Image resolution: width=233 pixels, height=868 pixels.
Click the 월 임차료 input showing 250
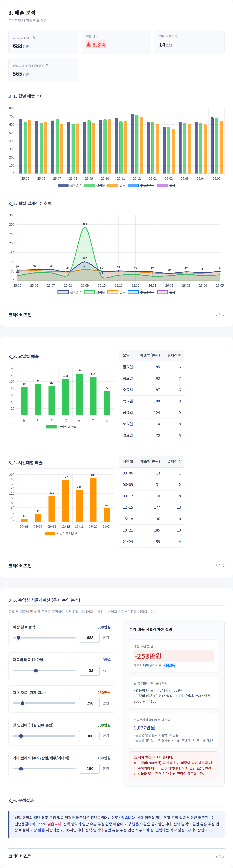pyautogui.click(x=89, y=703)
